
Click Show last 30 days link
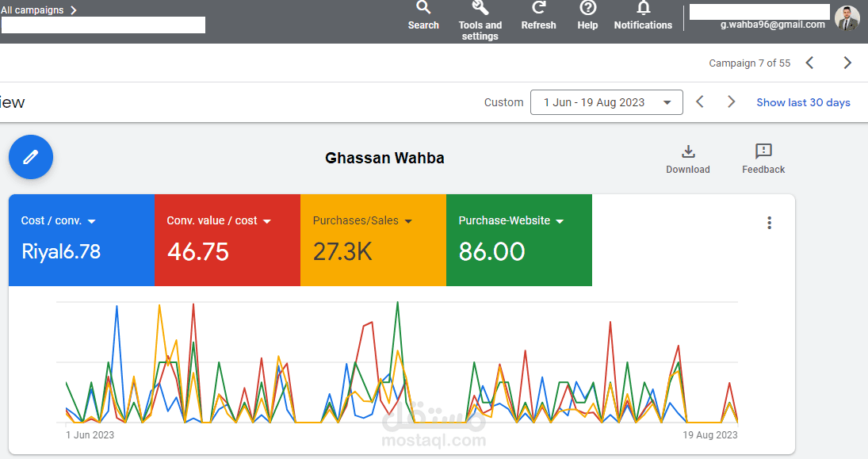click(803, 102)
